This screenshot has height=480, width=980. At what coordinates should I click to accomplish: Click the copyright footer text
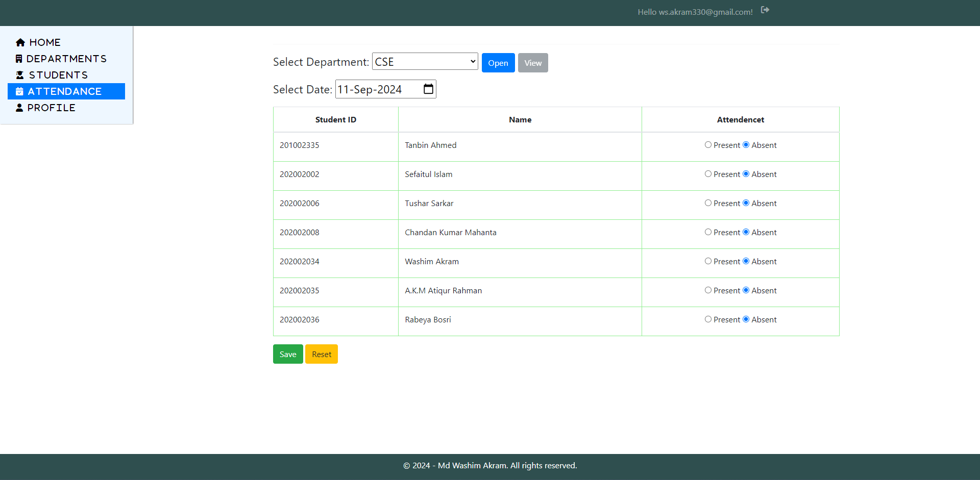click(x=490, y=466)
